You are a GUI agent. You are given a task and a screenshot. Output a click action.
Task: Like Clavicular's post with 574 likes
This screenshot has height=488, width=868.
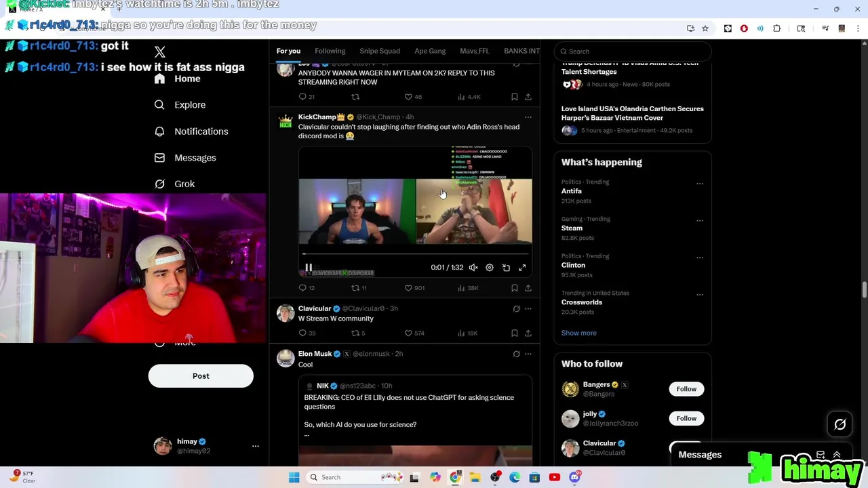(414, 333)
